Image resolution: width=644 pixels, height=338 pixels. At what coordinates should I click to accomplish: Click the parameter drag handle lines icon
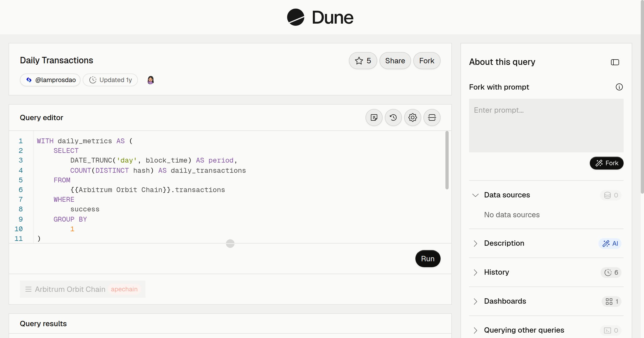pyautogui.click(x=28, y=289)
